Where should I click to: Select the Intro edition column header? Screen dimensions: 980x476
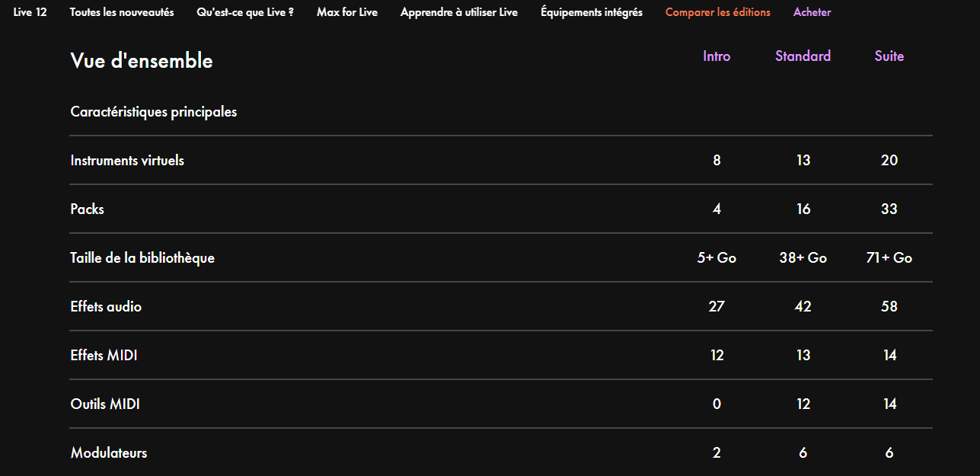click(x=717, y=56)
